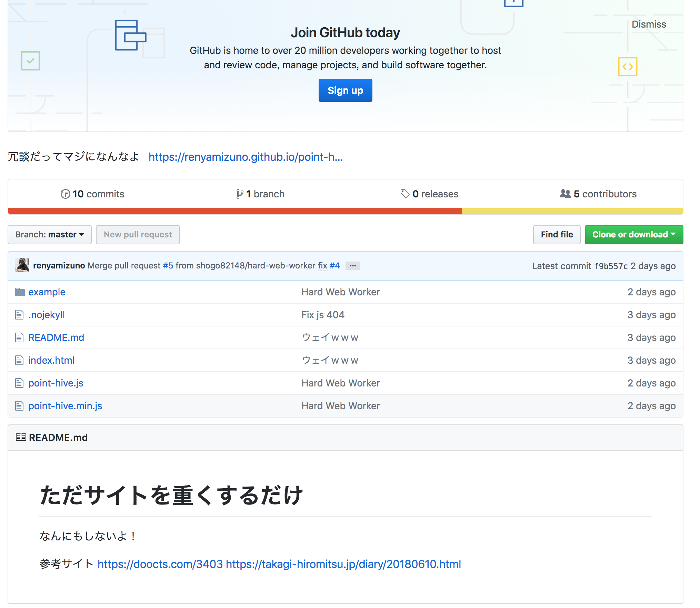Click the example folder icon

[x=20, y=292]
